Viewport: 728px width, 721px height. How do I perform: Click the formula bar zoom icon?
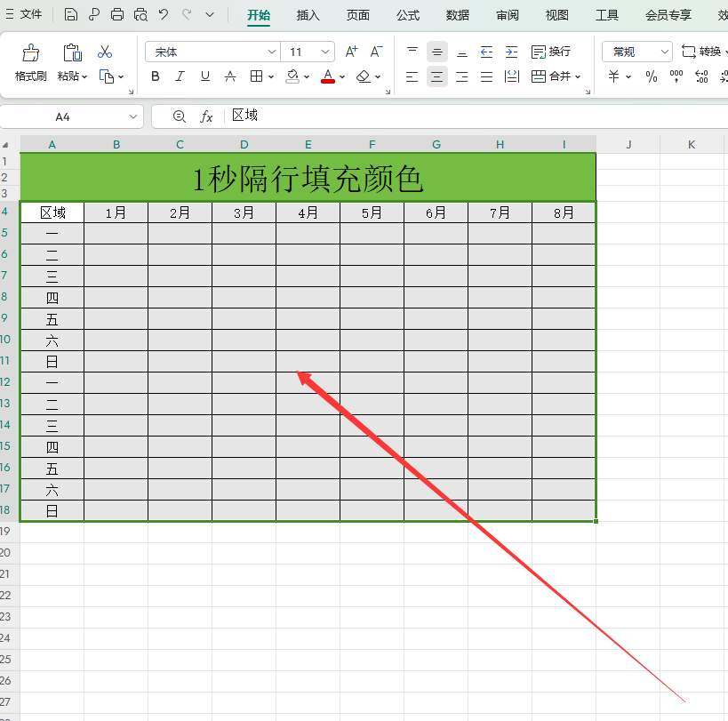pos(180,116)
